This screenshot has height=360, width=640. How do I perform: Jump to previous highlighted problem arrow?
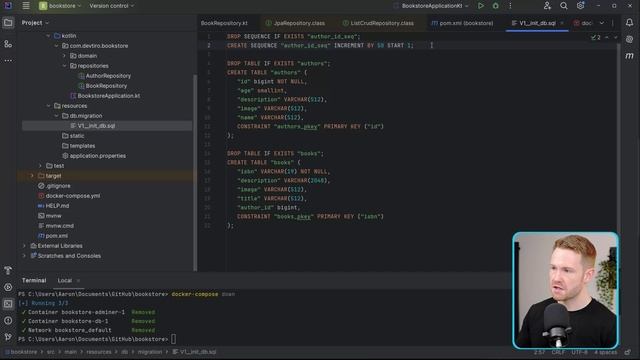[607, 37]
